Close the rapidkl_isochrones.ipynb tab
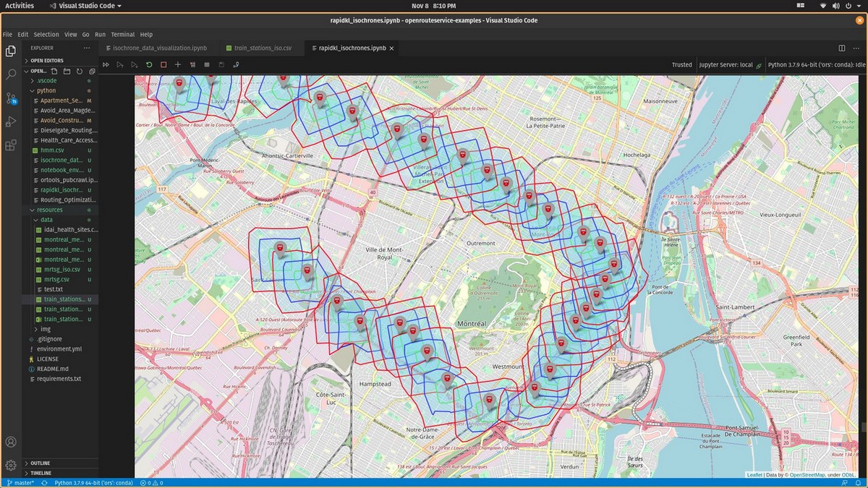Image resolution: width=868 pixels, height=488 pixels. tap(392, 48)
